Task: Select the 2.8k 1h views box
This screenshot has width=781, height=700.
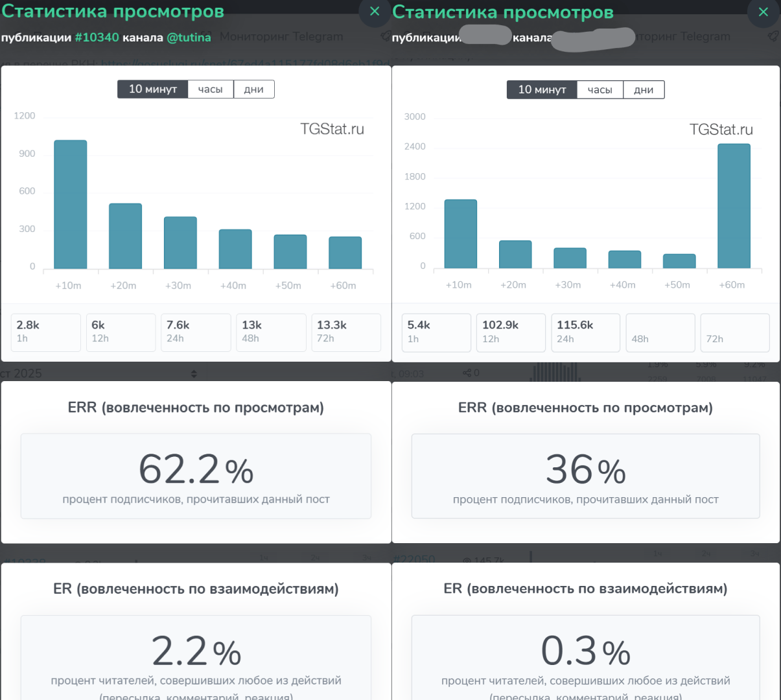Action: click(46, 332)
